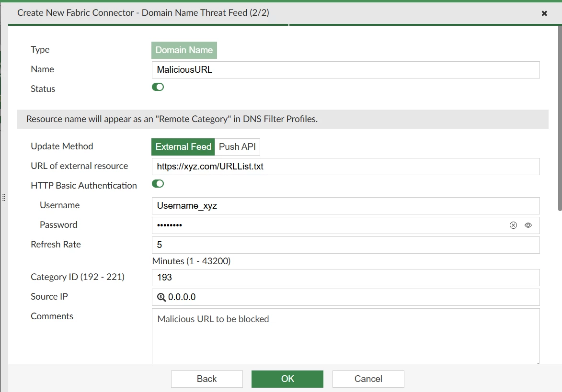
Task: Switch update method to Push API
Action: pos(237,147)
